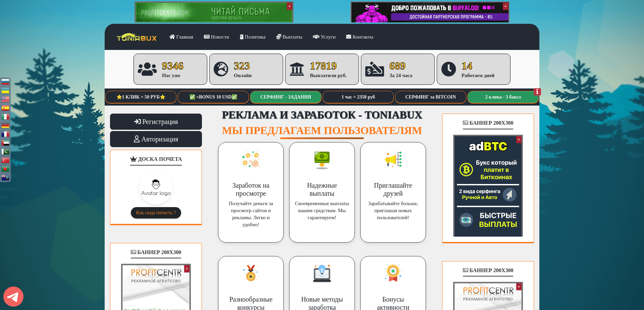The width and height of the screenshot is (644, 310).
Task: Click the plus toggle on the adBTC banner
Action: 519,139
